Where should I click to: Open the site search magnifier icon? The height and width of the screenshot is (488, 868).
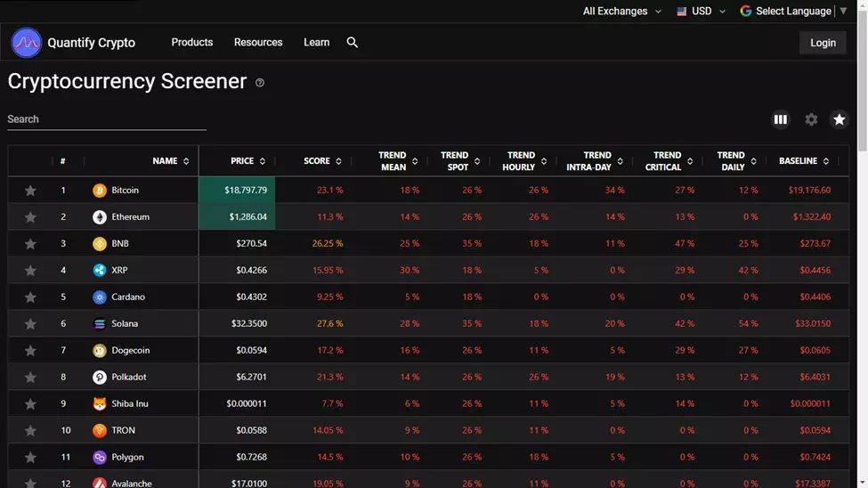[352, 42]
